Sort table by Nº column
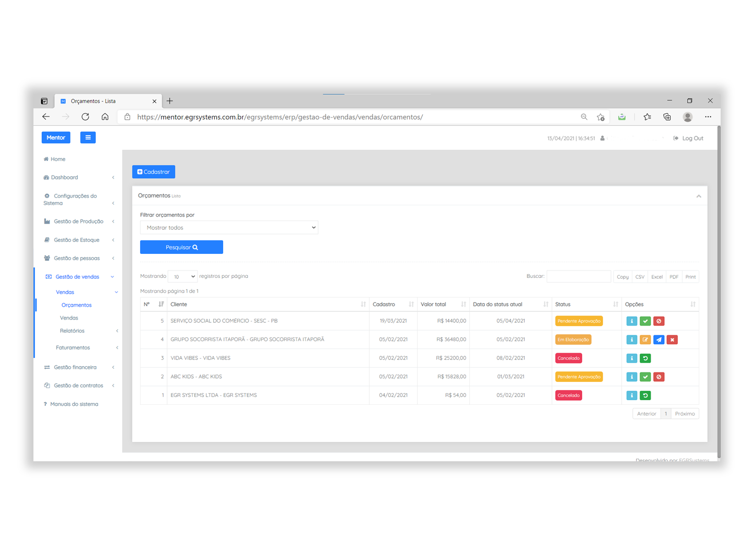The width and height of the screenshot is (751, 560). tap(154, 304)
